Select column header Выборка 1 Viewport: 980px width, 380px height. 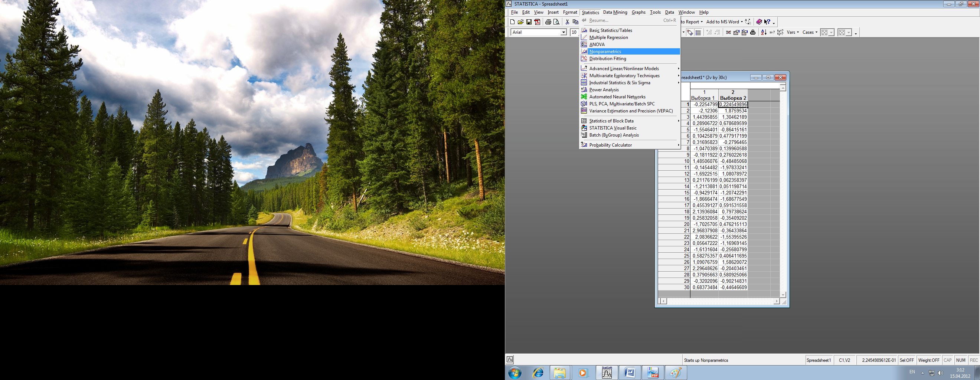pos(704,95)
